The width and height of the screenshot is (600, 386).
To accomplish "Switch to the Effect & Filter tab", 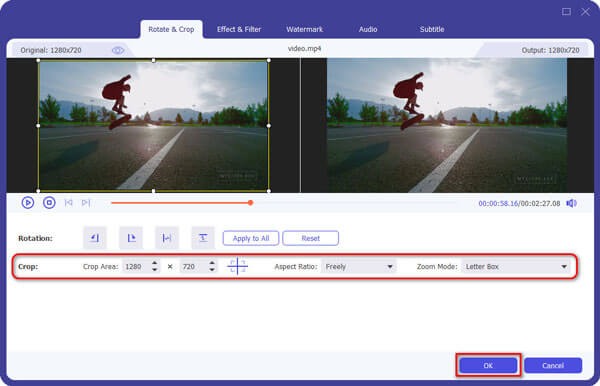I will [239, 29].
